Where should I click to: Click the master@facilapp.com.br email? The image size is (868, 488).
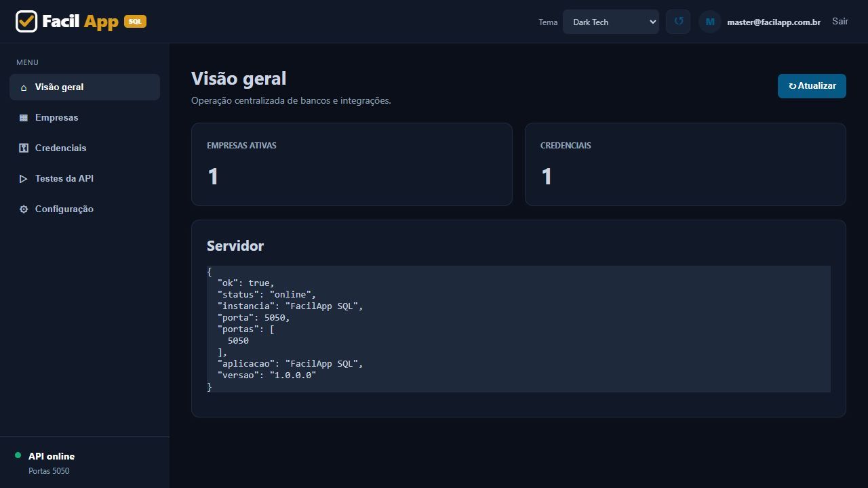click(x=774, y=22)
